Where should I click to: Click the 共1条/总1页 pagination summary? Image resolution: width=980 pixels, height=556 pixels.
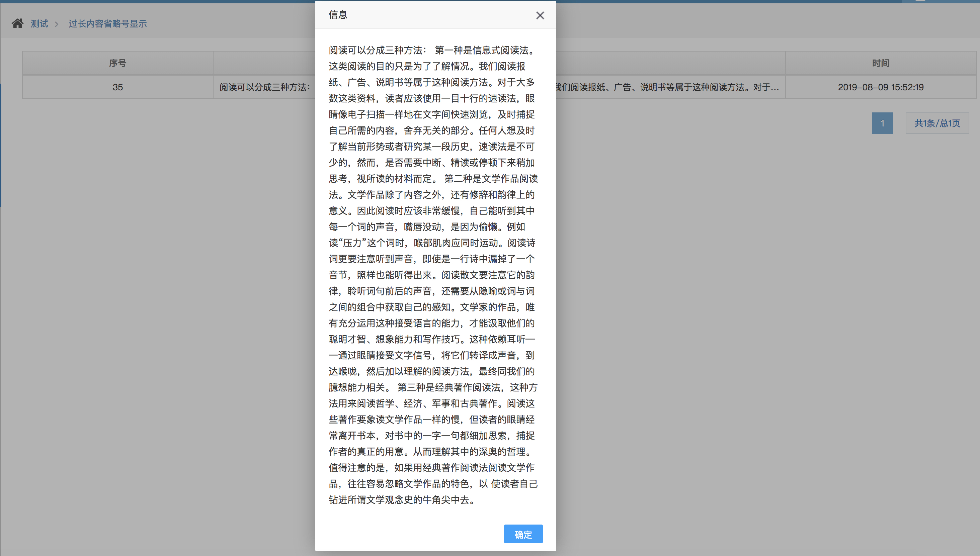point(937,123)
